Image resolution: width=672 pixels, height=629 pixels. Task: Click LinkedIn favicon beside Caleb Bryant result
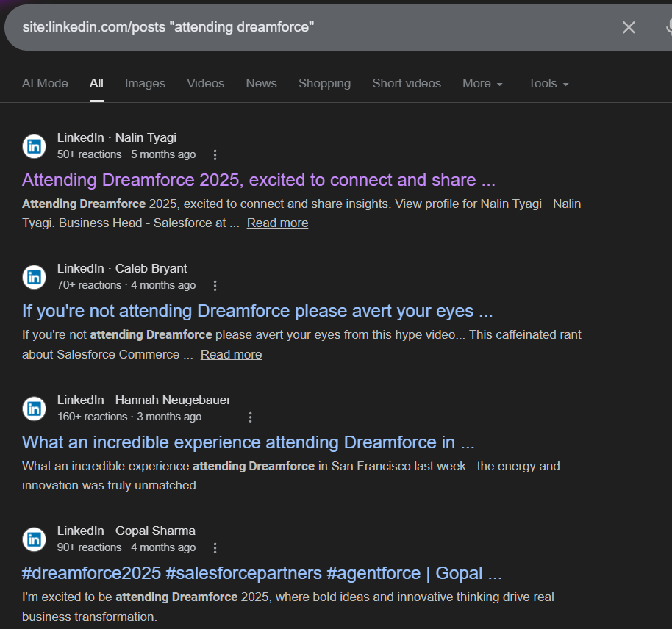tap(34, 277)
